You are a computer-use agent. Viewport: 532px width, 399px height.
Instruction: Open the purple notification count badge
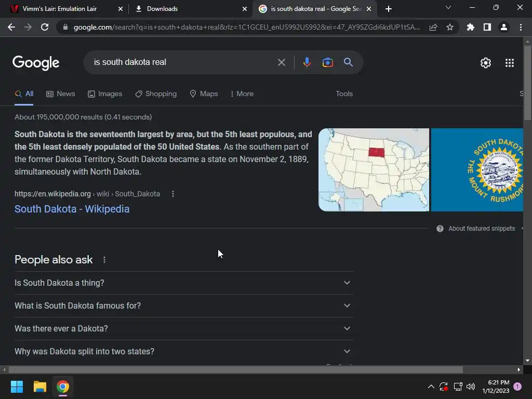pos(517,387)
